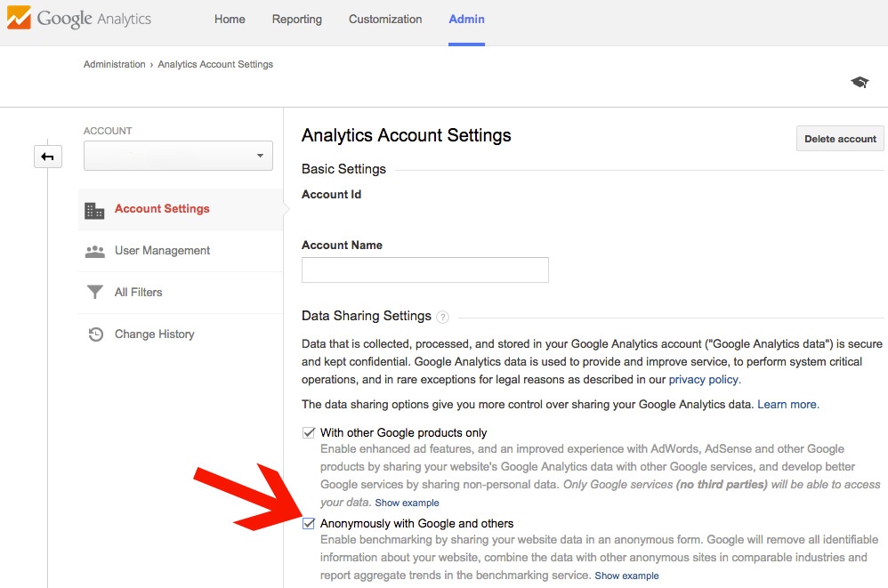888x588 pixels.
Task: Click the Data Sharing Settings help question mark
Action: [442, 317]
